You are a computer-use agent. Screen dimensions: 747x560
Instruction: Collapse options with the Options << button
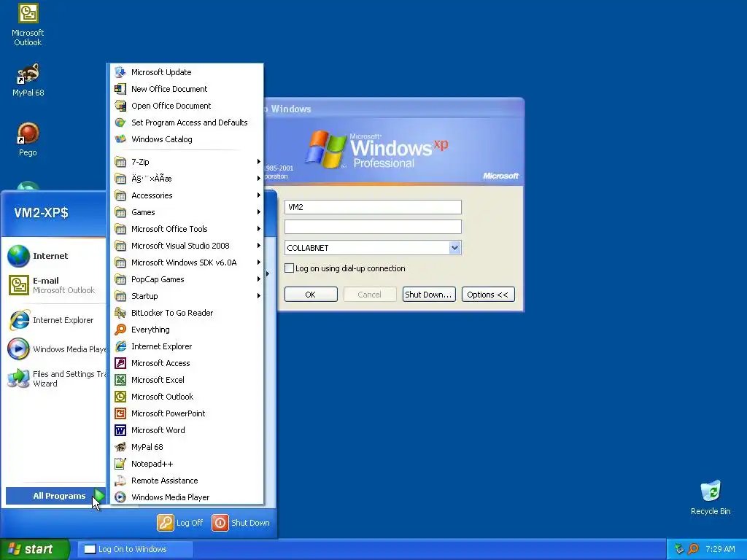(x=488, y=295)
